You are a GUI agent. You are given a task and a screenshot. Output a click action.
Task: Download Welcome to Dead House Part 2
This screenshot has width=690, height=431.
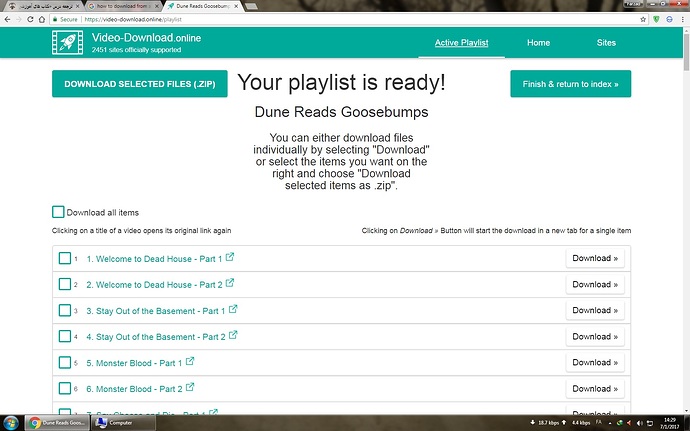click(595, 284)
